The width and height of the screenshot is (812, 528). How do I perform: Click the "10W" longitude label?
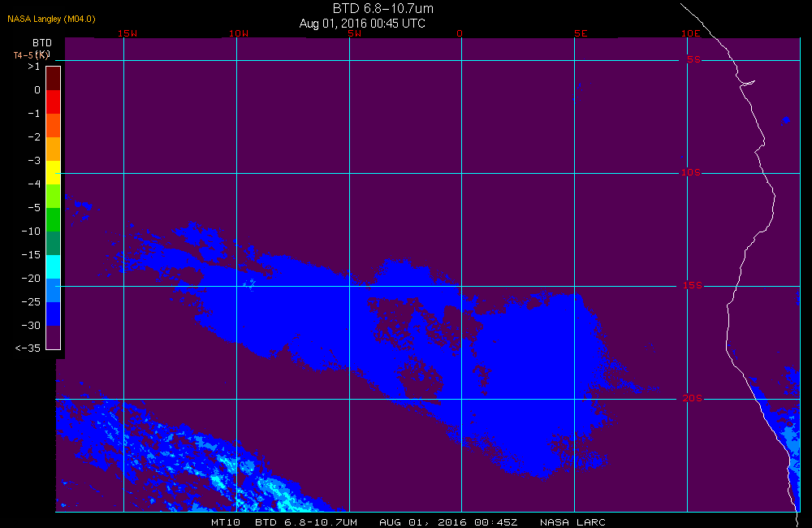pyautogui.click(x=239, y=33)
